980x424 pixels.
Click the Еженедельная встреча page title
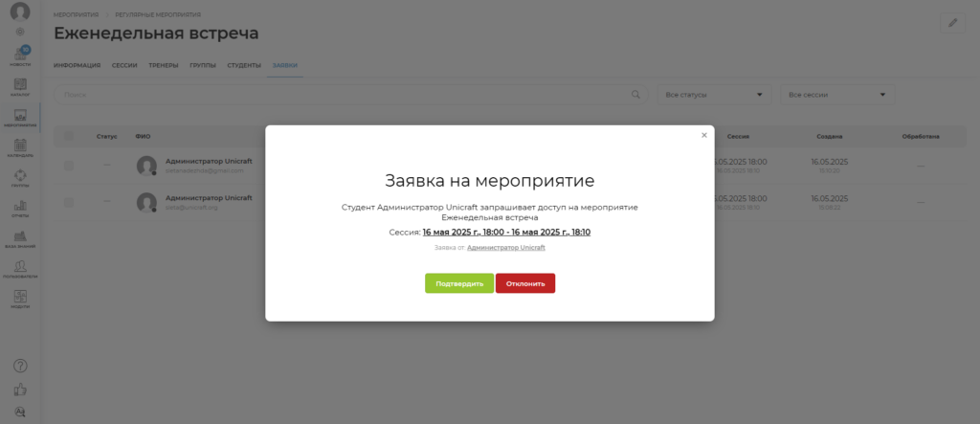[x=156, y=33]
